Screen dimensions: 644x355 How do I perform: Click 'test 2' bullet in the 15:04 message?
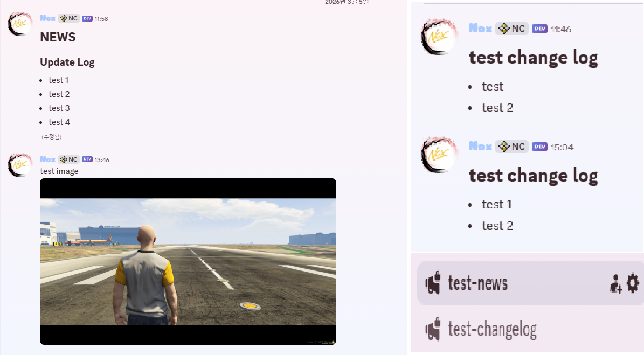point(497,226)
